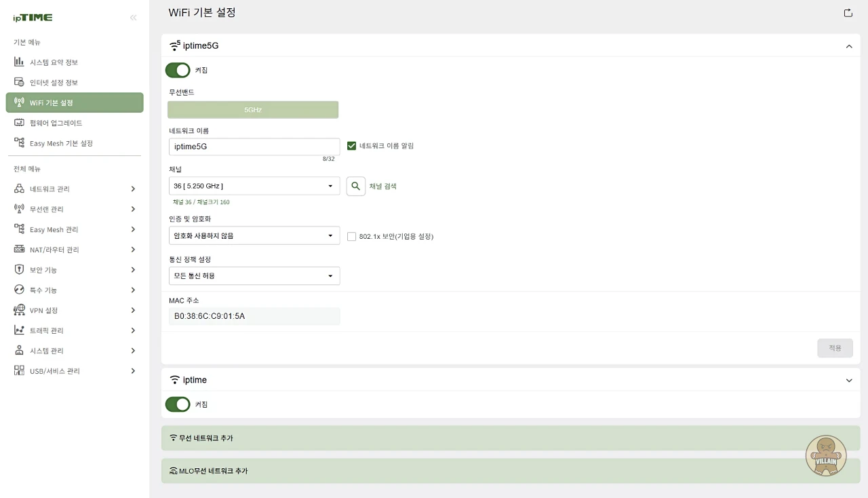Click the magnifier channel search icon
This screenshot has width=868, height=498.
[x=356, y=186]
